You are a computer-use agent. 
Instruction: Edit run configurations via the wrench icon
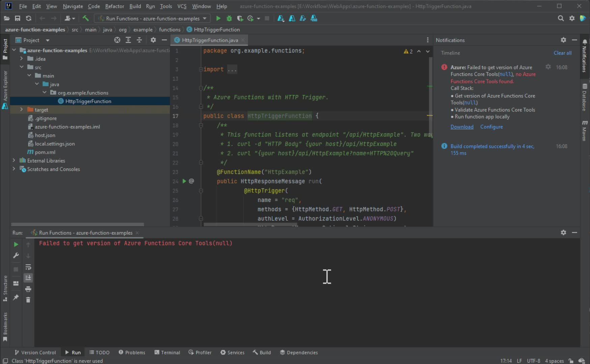coord(16,255)
